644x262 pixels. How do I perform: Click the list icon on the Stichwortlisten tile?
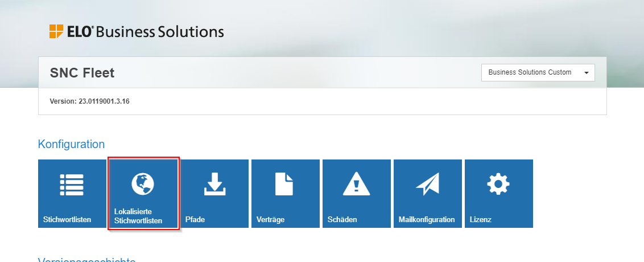(x=72, y=184)
